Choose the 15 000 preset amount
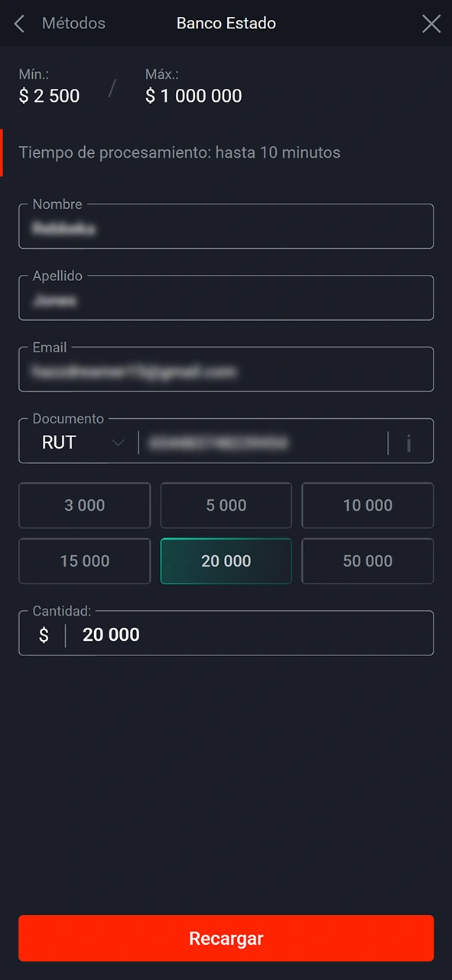The image size is (452, 980). 85,561
